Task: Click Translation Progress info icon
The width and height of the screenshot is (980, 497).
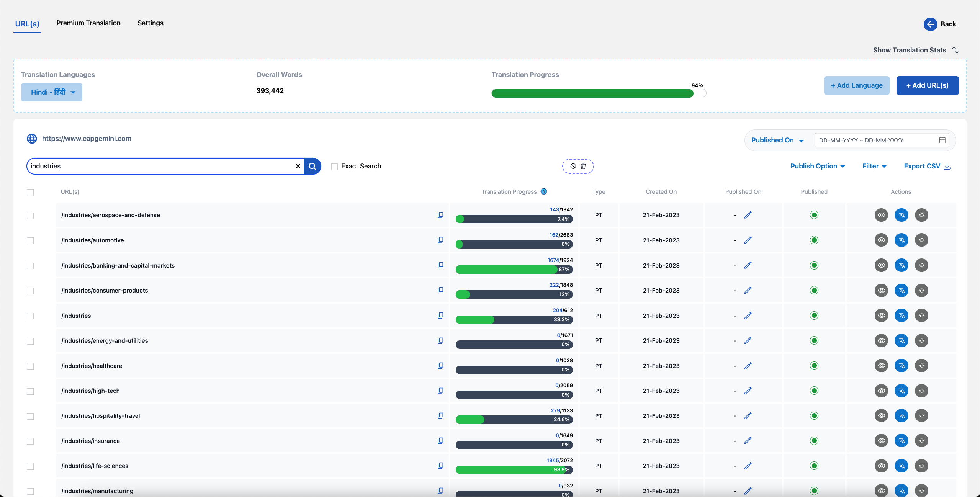Action: 543,191
